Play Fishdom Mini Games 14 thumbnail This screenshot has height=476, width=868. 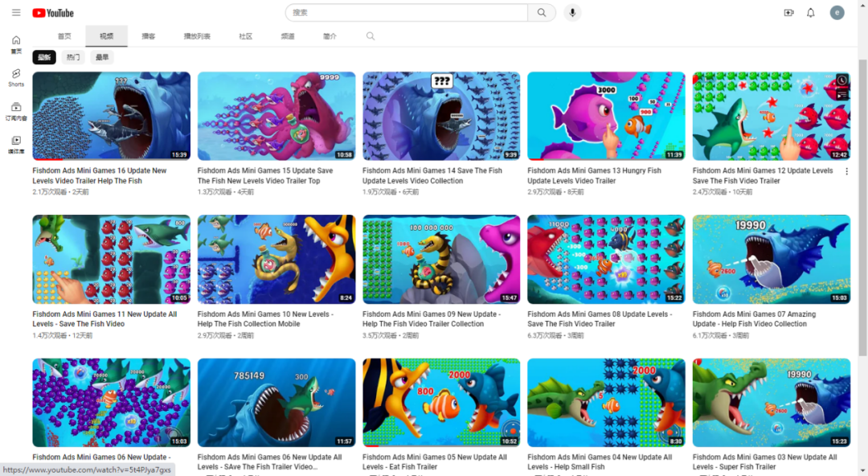point(441,116)
